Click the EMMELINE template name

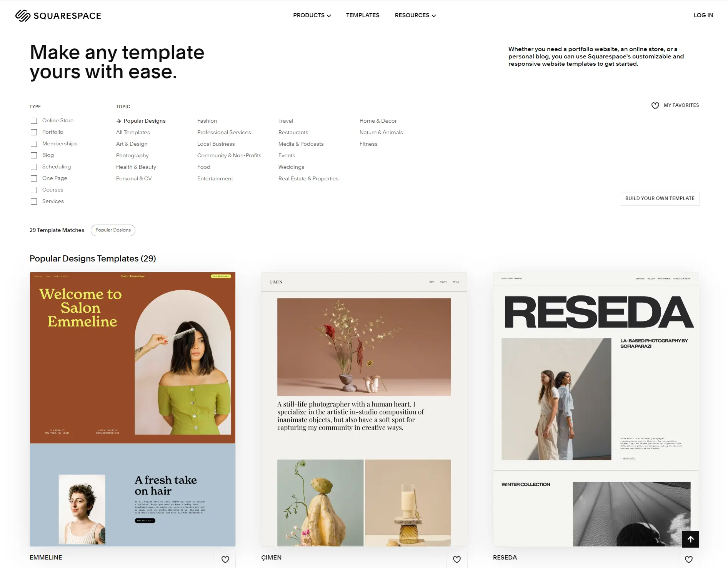coord(46,558)
